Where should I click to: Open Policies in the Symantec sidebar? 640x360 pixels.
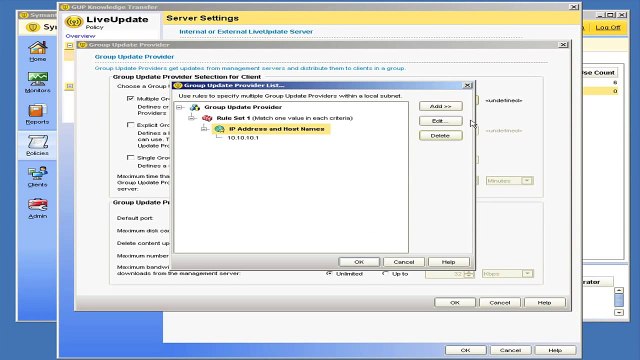pyautogui.click(x=38, y=145)
